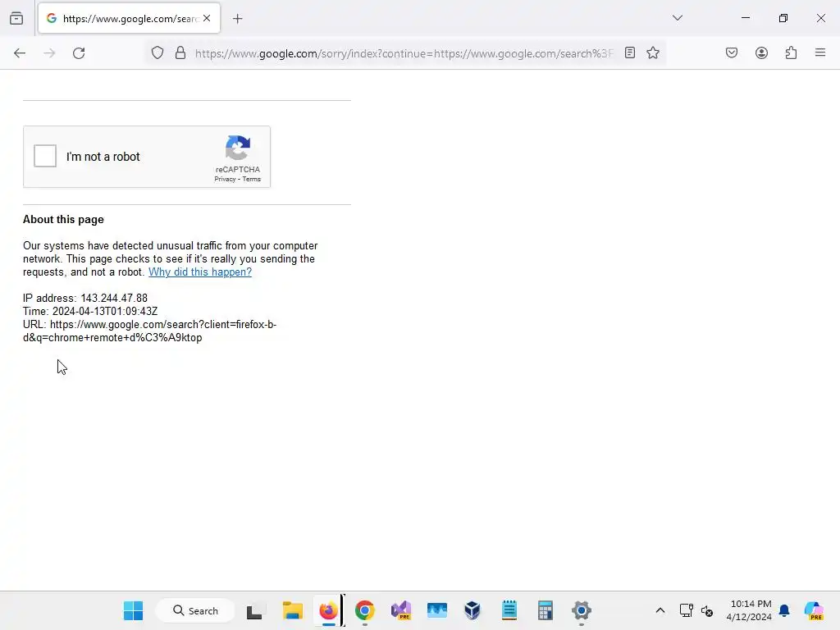840x630 pixels.
Task: Open Windows Start menu
Action: [x=133, y=610]
